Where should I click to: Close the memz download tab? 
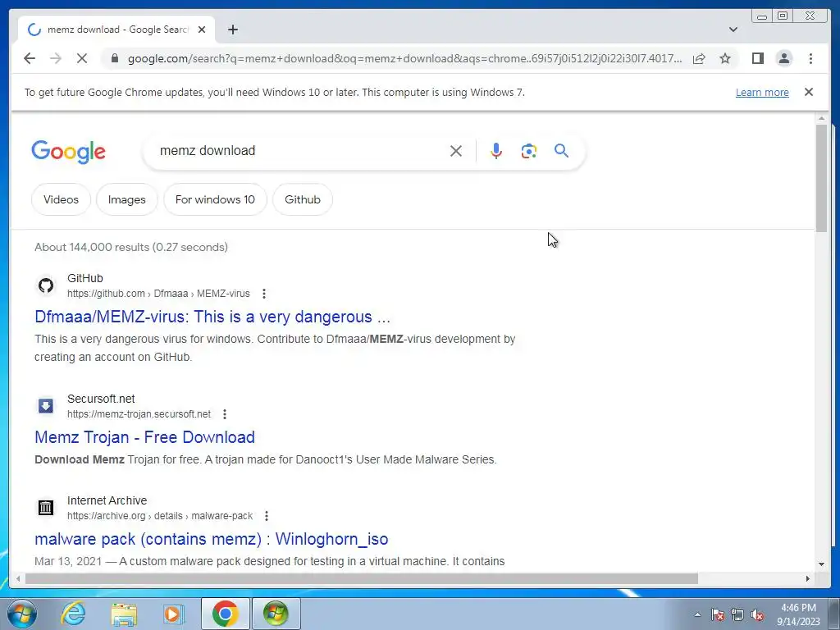202,30
